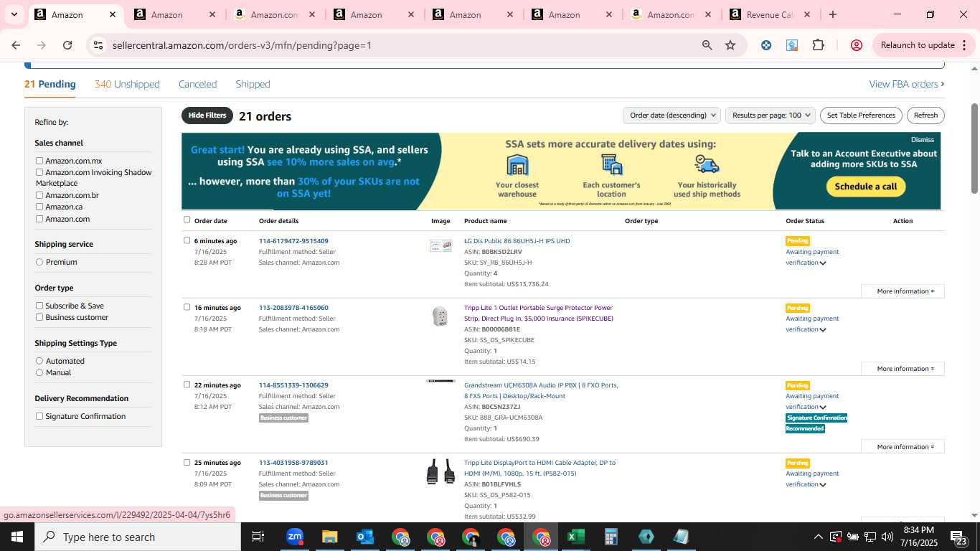Check the Amazon.ca sales channel filter

point(39,207)
